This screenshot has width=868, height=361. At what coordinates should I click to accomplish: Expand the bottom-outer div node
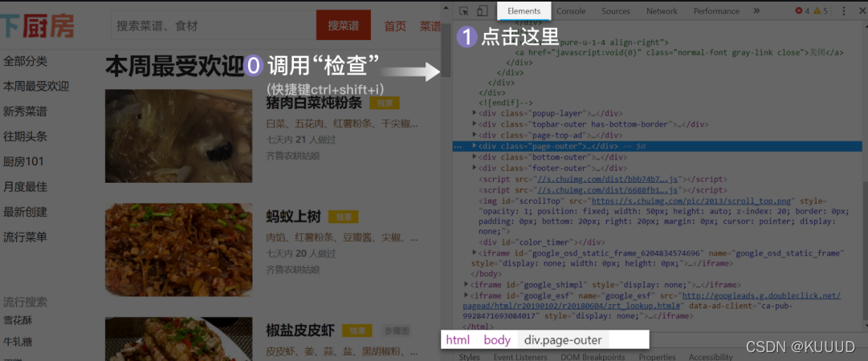(x=475, y=156)
